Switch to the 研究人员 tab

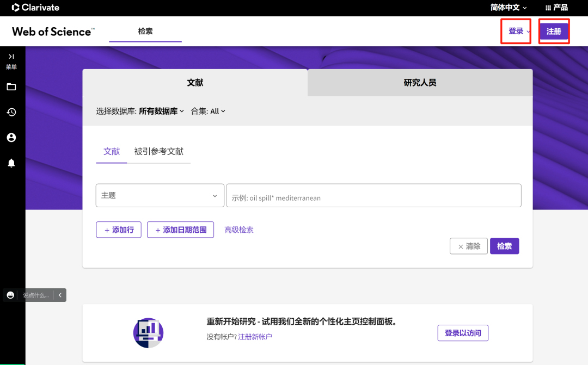[420, 83]
